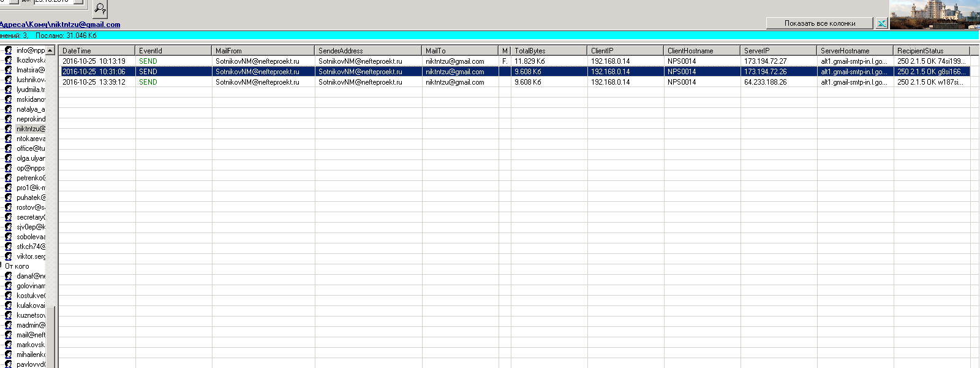Click the user icon beside office@tu

(x=9, y=148)
